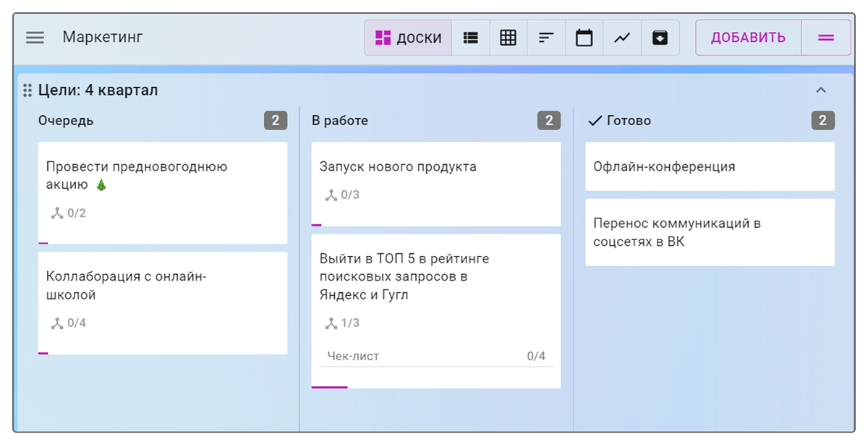The width and height of the screenshot is (868, 447).
Task: Open the hamburger main menu
Action: click(35, 38)
